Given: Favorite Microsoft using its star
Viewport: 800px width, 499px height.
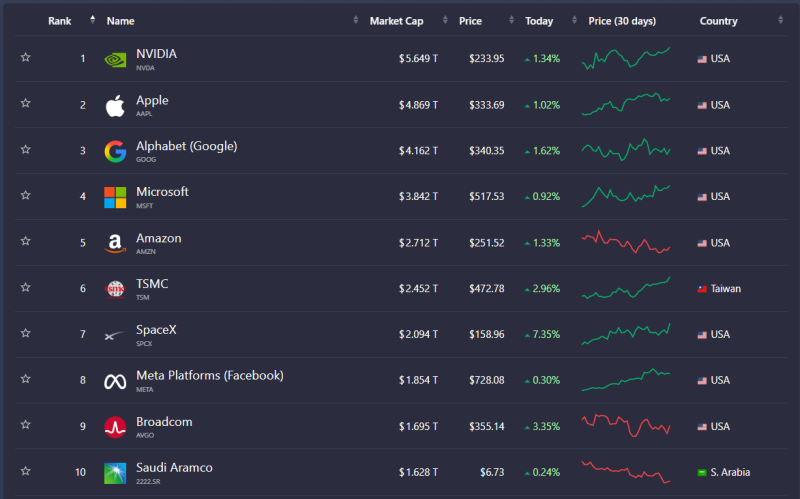Looking at the screenshot, I should coord(26,195).
